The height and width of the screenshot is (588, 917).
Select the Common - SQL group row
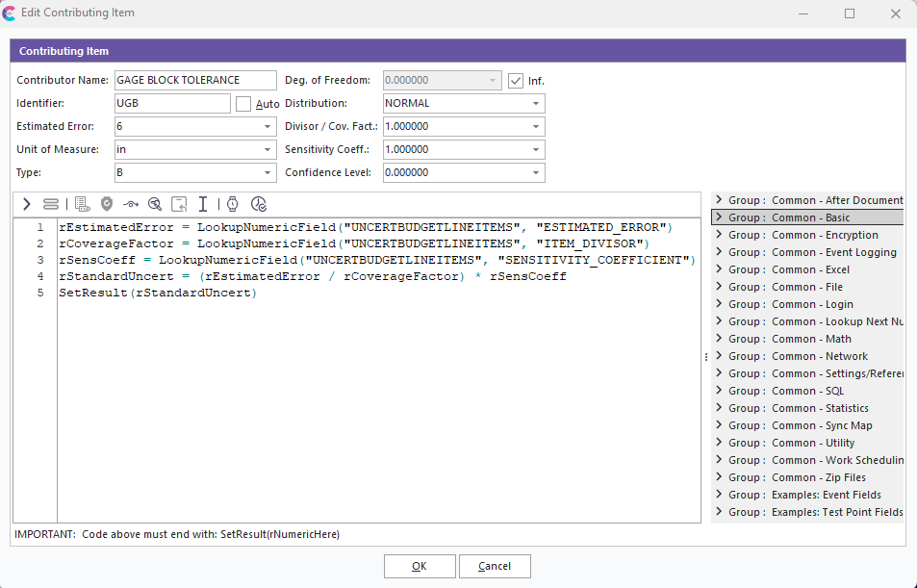(807, 391)
